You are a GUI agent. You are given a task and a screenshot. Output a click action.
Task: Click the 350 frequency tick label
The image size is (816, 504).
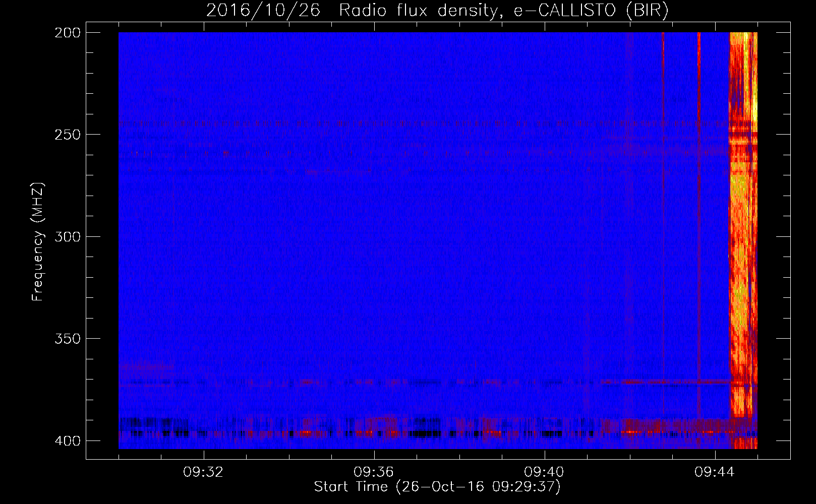[67, 339]
